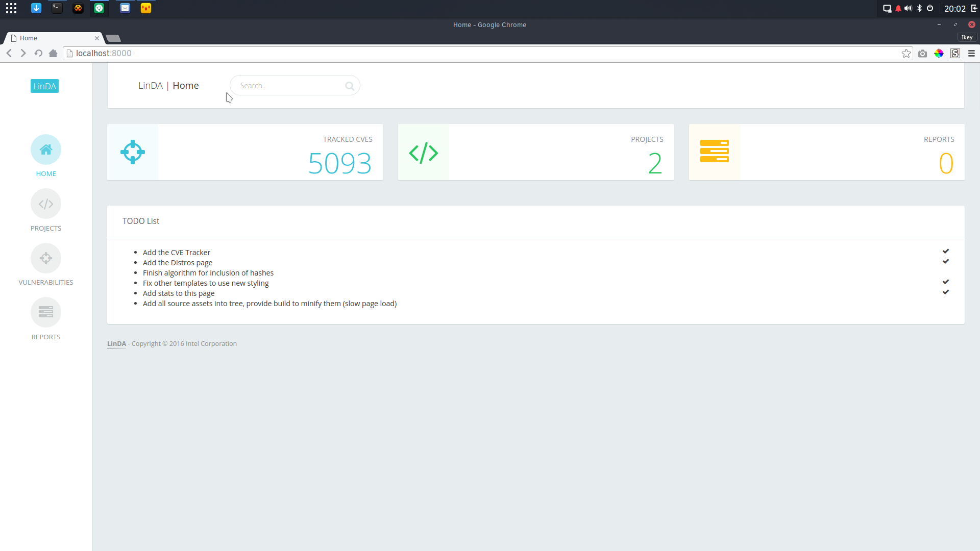
Task: Click the Projects code-brackets card icon
Action: click(x=424, y=153)
